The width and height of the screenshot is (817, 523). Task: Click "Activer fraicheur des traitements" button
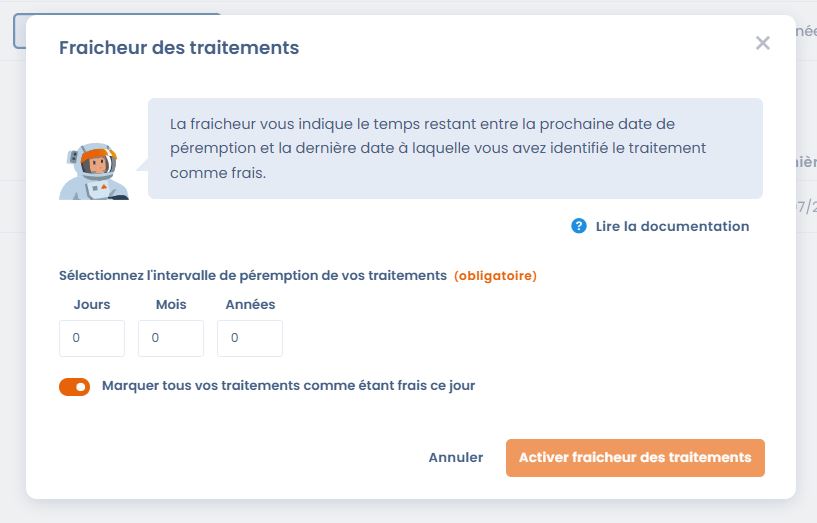click(635, 458)
